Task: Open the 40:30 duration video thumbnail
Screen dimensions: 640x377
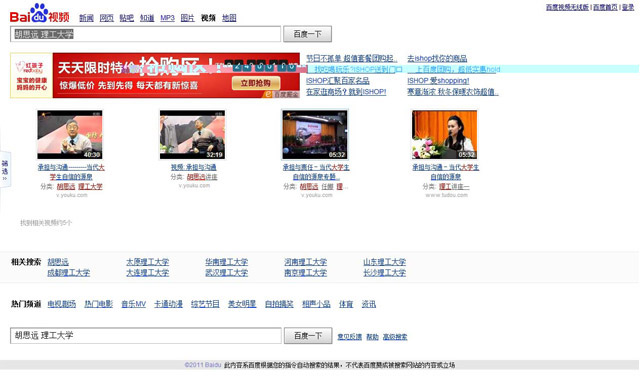Action: (70, 135)
